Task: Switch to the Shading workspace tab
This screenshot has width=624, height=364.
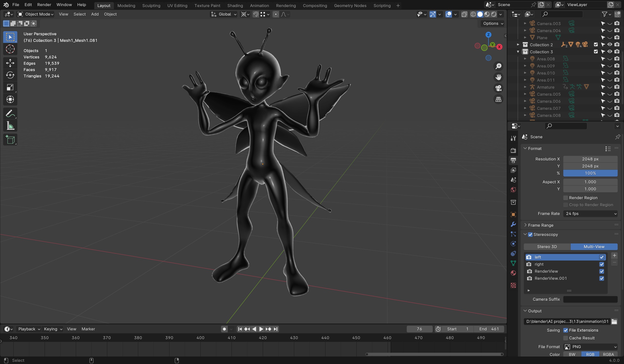Action: pyautogui.click(x=235, y=5)
